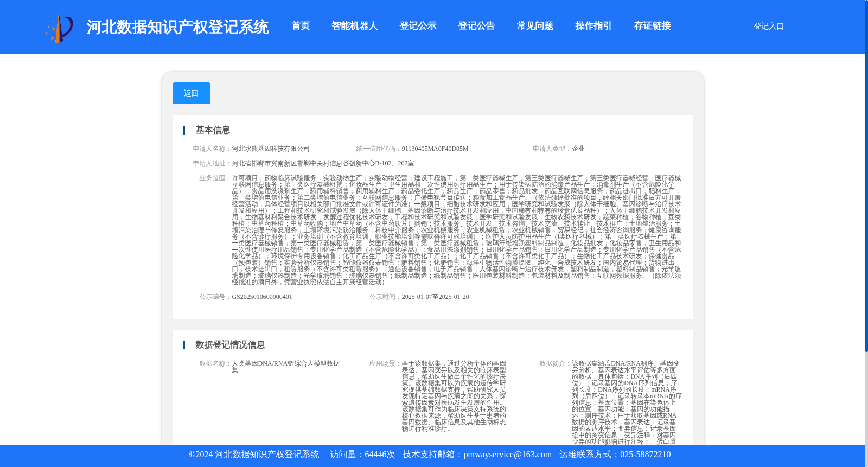Select the applicant type value 企业

pyautogui.click(x=578, y=149)
